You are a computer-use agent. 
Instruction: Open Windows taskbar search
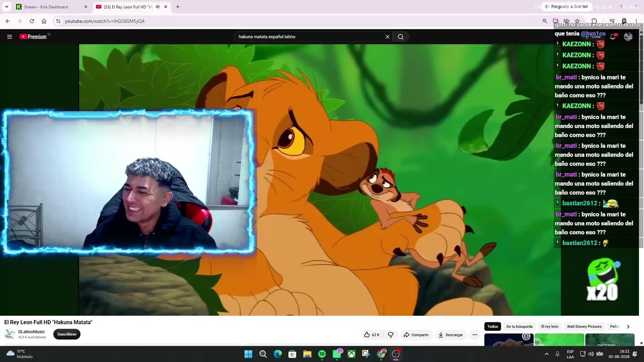pyautogui.click(x=263, y=354)
